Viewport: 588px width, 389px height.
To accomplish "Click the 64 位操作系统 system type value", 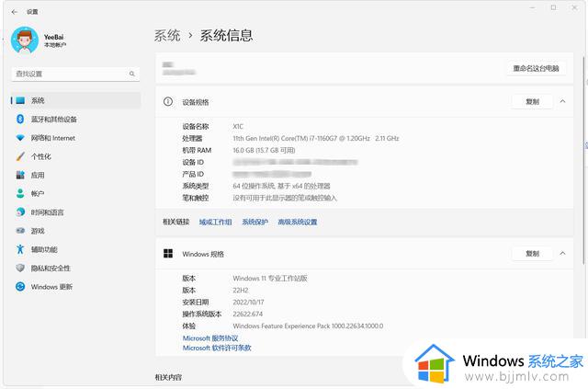I will pos(281,186).
